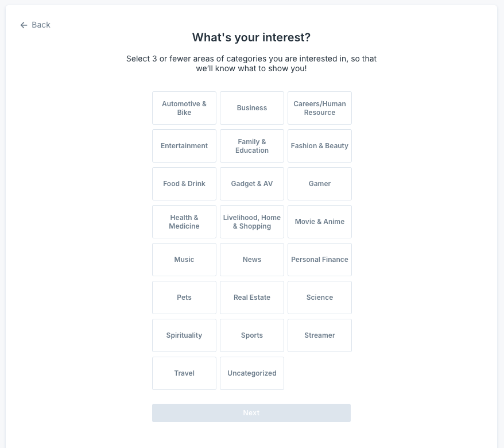The width and height of the screenshot is (504, 448).
Task: Choose Music as an interest
Action: click(184, 260)
